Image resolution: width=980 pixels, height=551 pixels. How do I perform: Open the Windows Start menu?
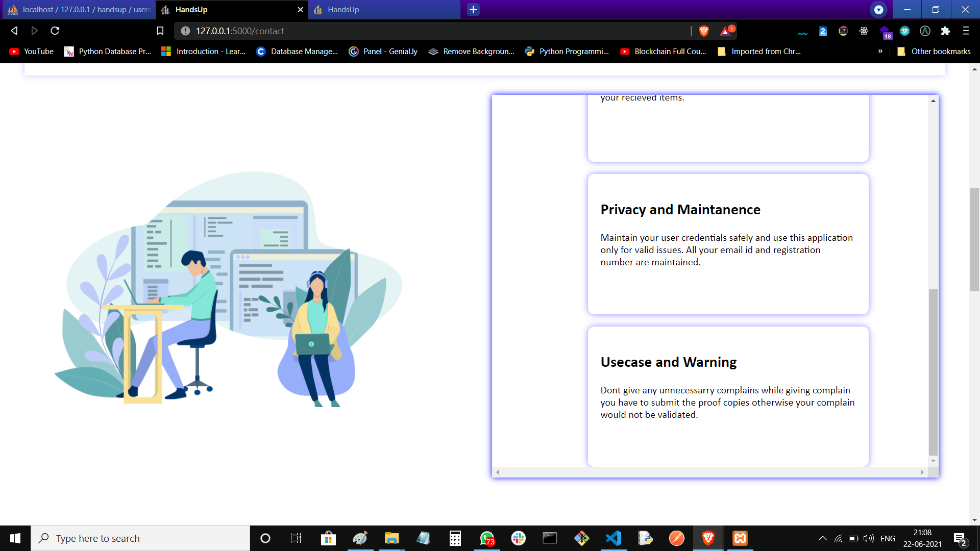15,538
